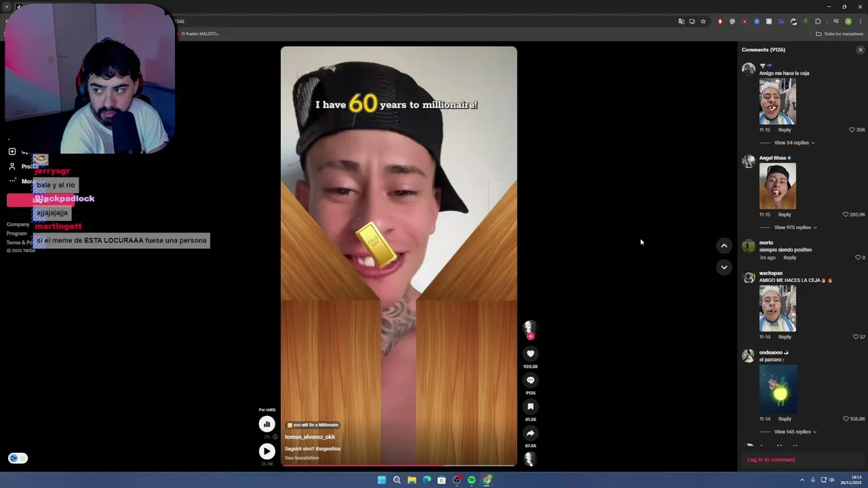
Task: Reply to ondeaooo's comment
Action: [785, 419]
